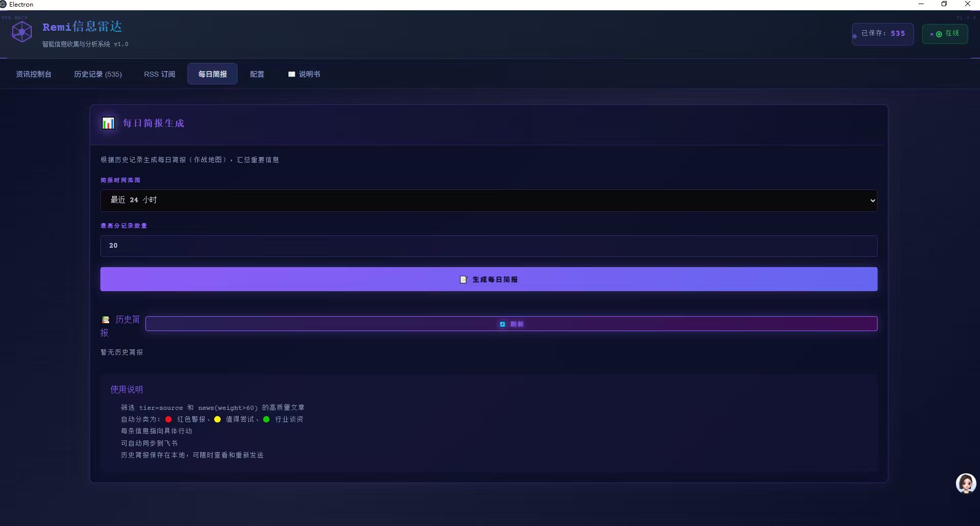Viewport: 980px width, 526px height.
Task: Open the 配置 tab
Action: coord(257,74)
